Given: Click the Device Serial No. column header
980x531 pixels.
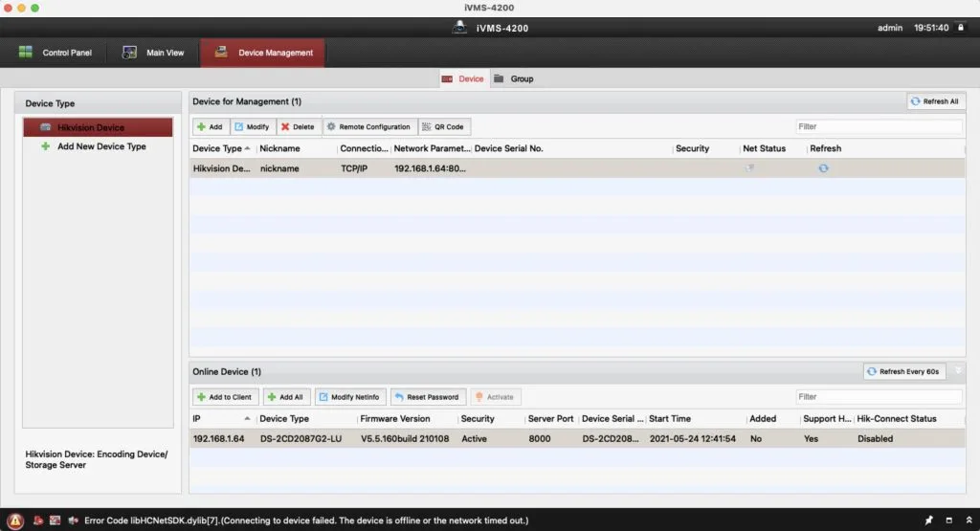Looking at the screenshot, I should click(508, 148).
